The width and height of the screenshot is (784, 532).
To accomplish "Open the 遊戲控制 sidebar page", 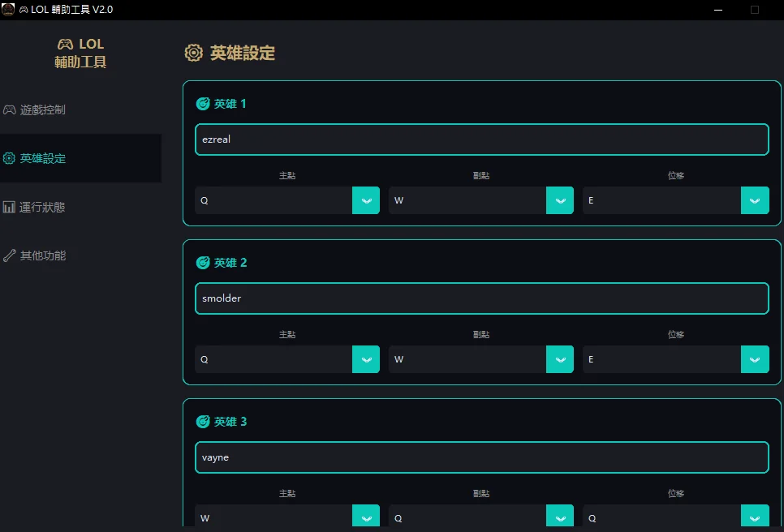I will point(80,110).
